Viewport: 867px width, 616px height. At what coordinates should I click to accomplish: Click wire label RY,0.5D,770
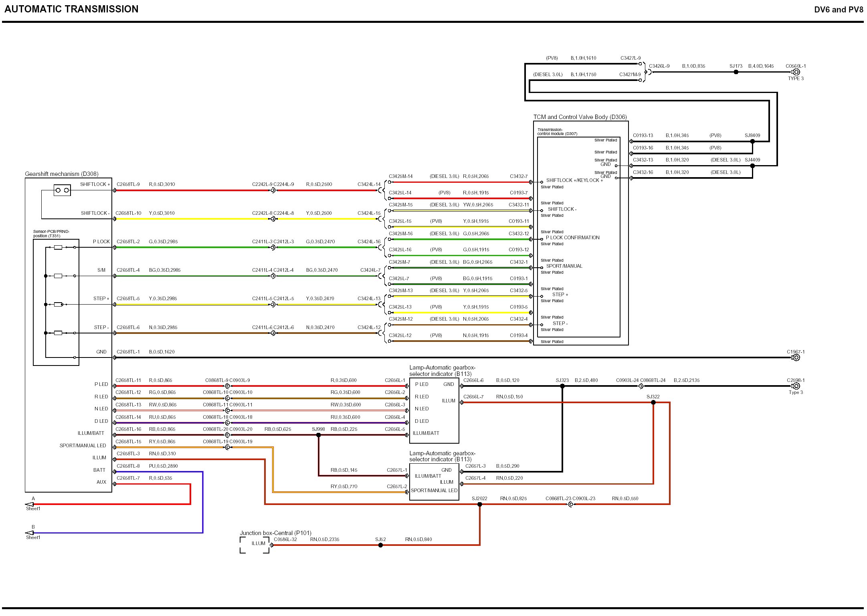(x=344, y=487)
